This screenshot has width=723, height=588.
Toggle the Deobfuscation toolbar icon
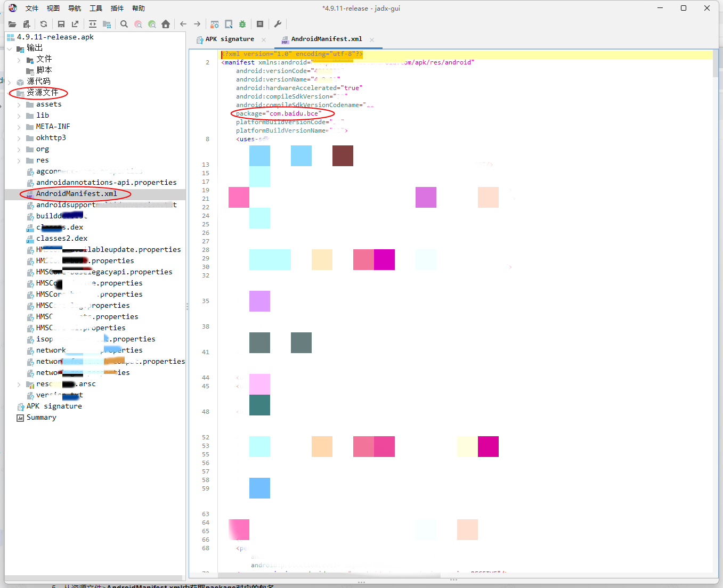215,24
